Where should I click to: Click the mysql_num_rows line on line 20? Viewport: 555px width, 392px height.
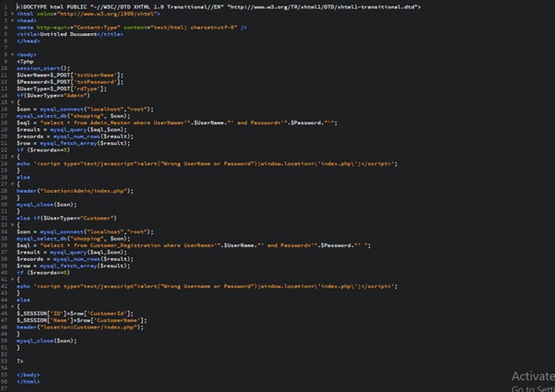click(x=75, y=137)
